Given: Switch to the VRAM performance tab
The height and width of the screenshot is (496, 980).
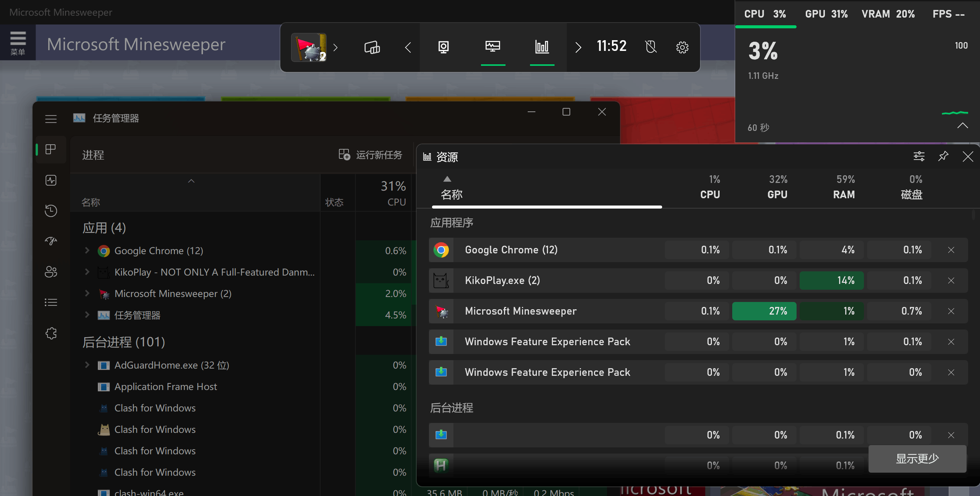Looking at the screenshot, I should click(x=888, y=14).
